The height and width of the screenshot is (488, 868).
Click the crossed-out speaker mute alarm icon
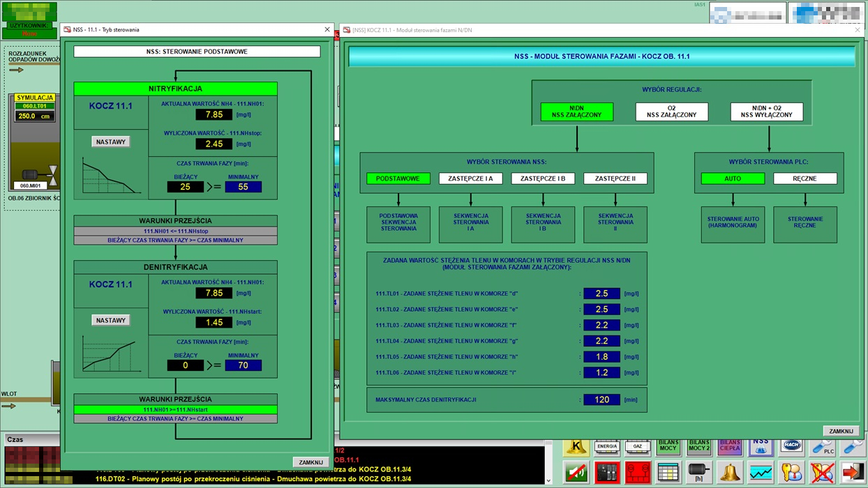point(576,472)
